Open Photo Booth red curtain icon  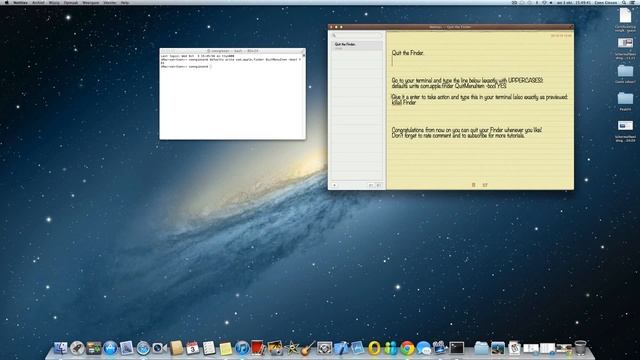point(258,348)
